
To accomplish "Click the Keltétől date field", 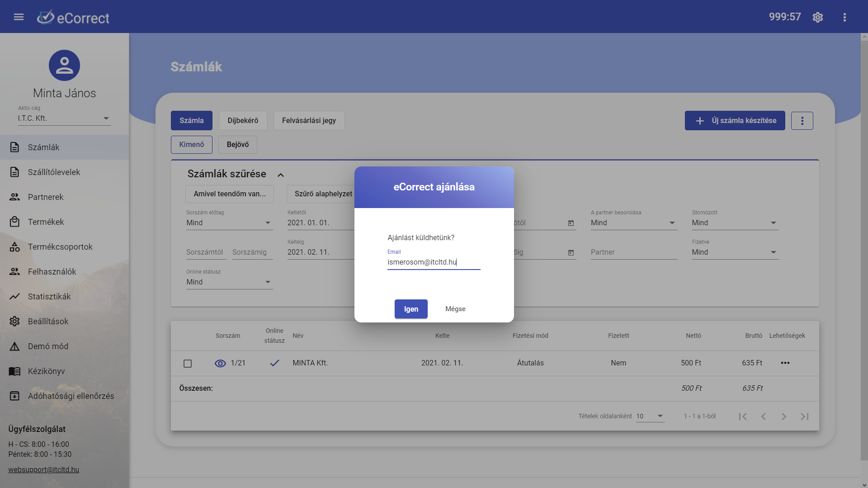I will [321, 223].
